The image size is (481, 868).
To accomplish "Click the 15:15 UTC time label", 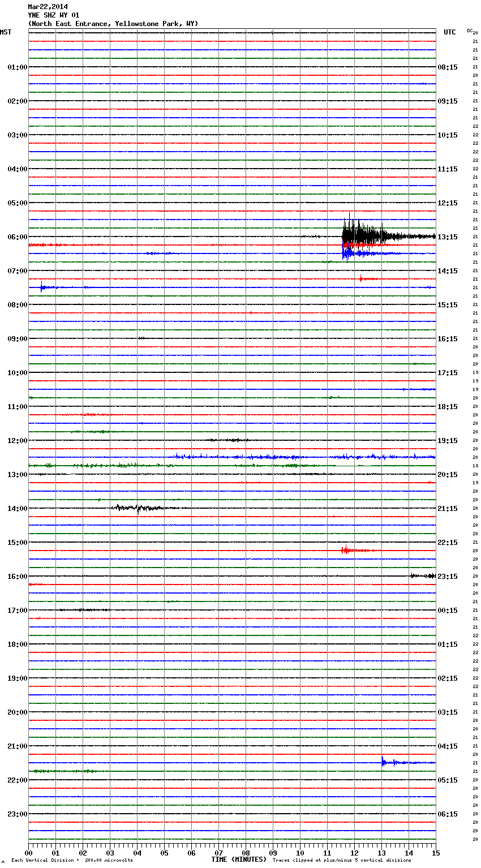I will tap(448, 305).
